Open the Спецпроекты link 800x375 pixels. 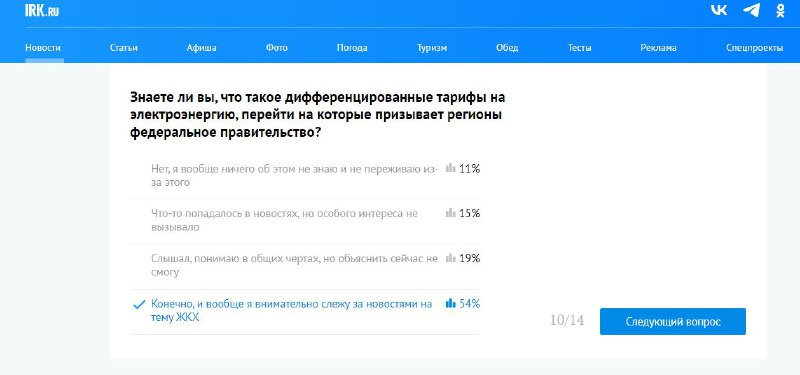pos(755,48)
